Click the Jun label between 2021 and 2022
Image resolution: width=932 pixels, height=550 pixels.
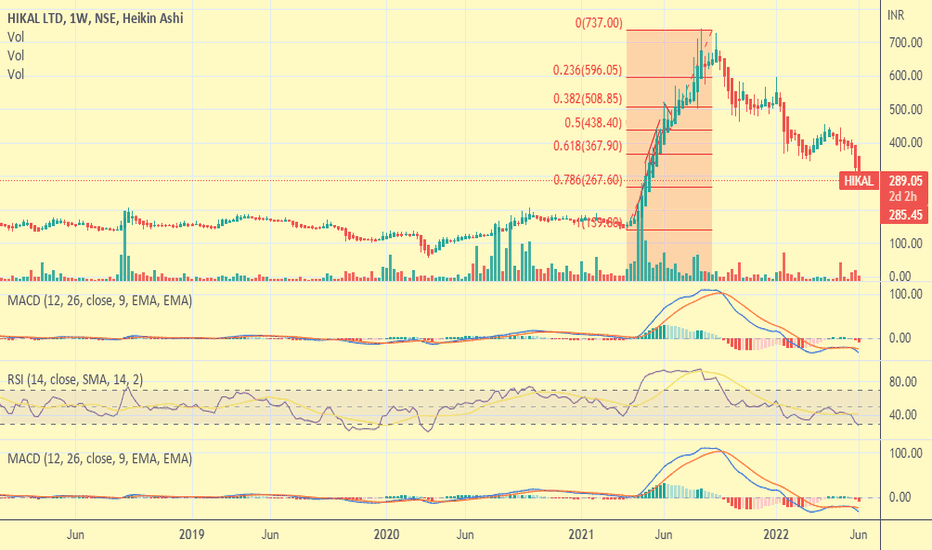663,535
